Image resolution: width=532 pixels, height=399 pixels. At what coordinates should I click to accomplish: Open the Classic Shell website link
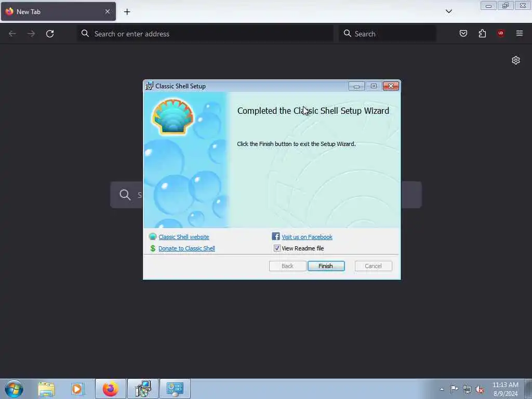[184, 237]
